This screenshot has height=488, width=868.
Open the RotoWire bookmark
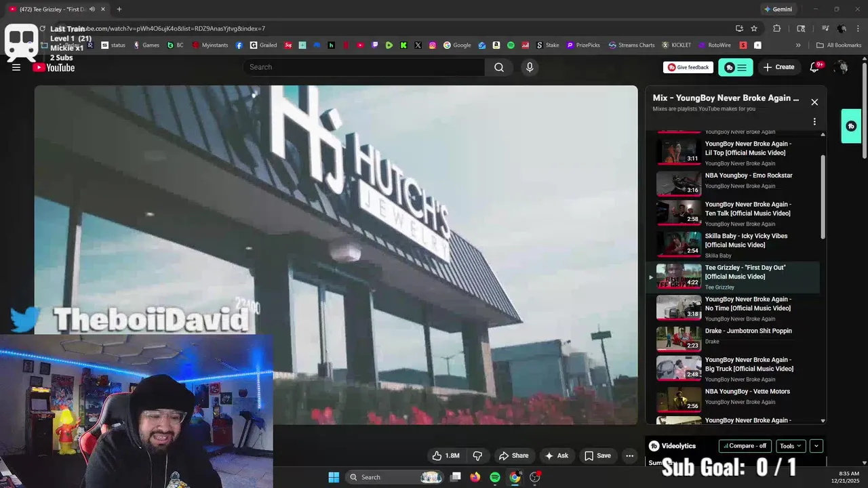pos(714,45)
